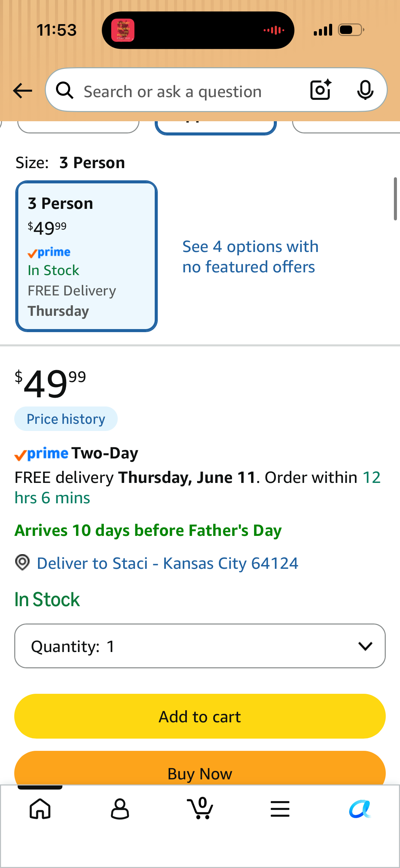Open the Alexa assistant icon

(x=360, y=809)
